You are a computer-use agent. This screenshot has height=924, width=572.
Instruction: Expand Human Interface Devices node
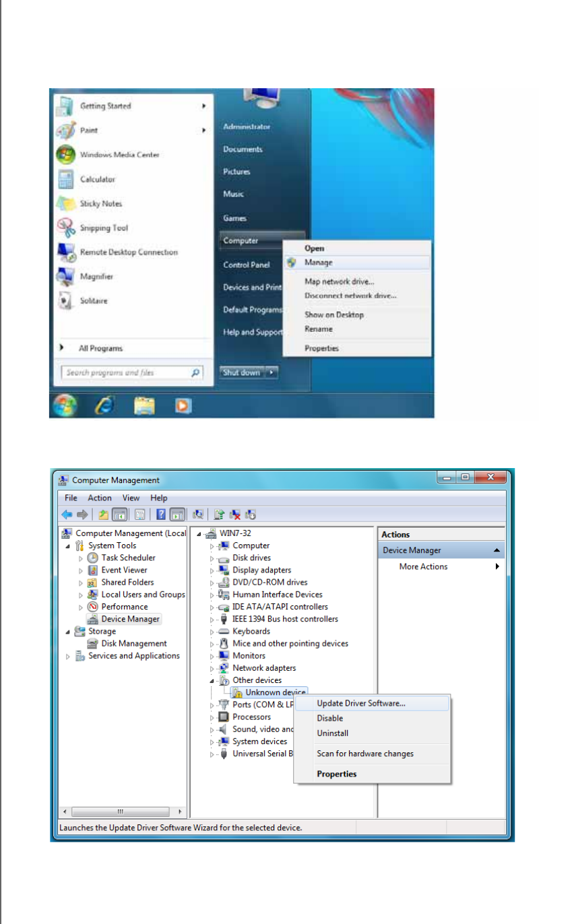click(x=212, y=595)
